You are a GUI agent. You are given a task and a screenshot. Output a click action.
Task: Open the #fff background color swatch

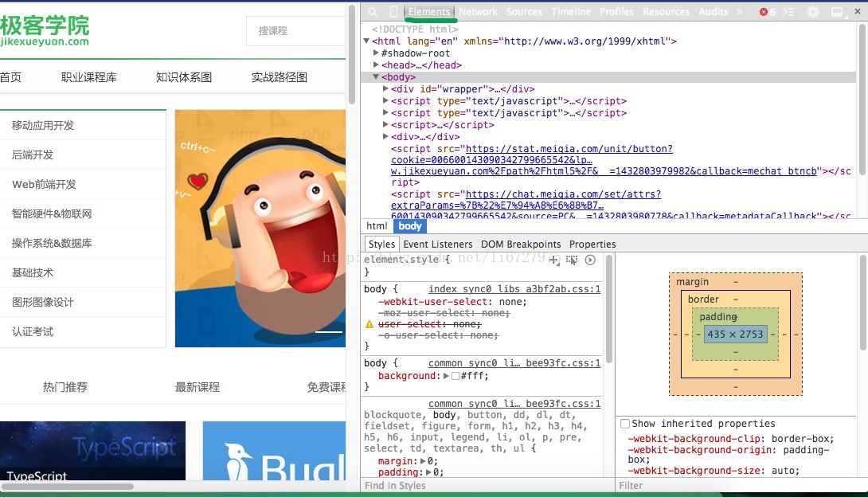pos(456,376)
